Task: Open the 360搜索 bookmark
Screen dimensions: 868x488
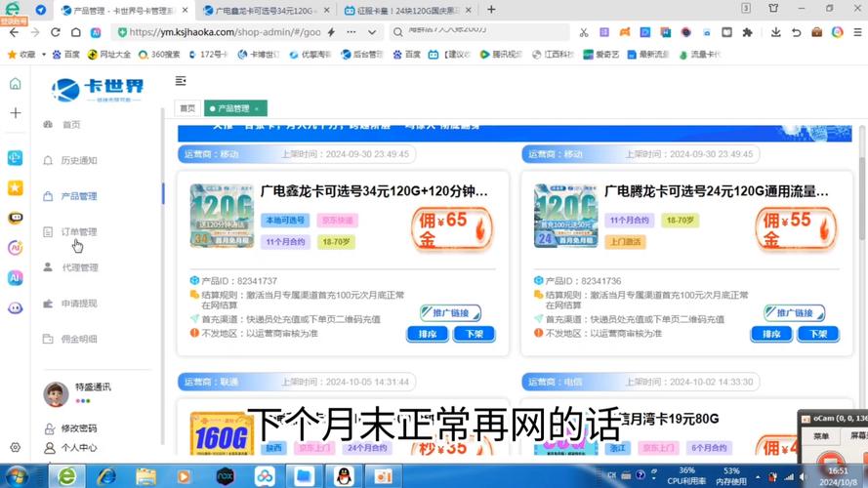Action: coord(159,55)
